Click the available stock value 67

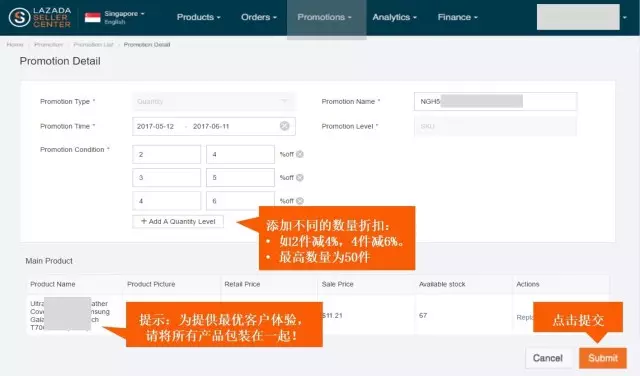(423, 316)
